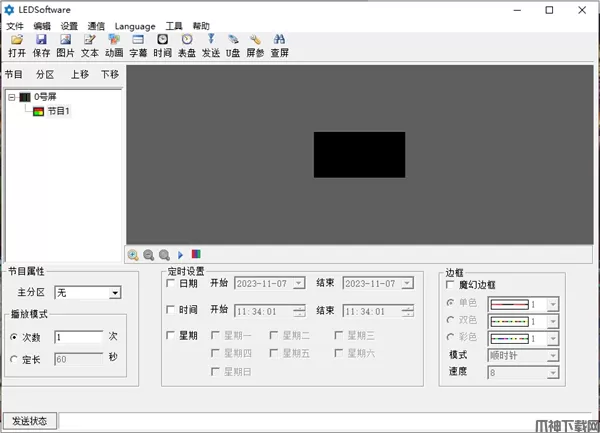Enable the 日期 (date) timing checkbox
600x433 pixels.
(171, 283)
